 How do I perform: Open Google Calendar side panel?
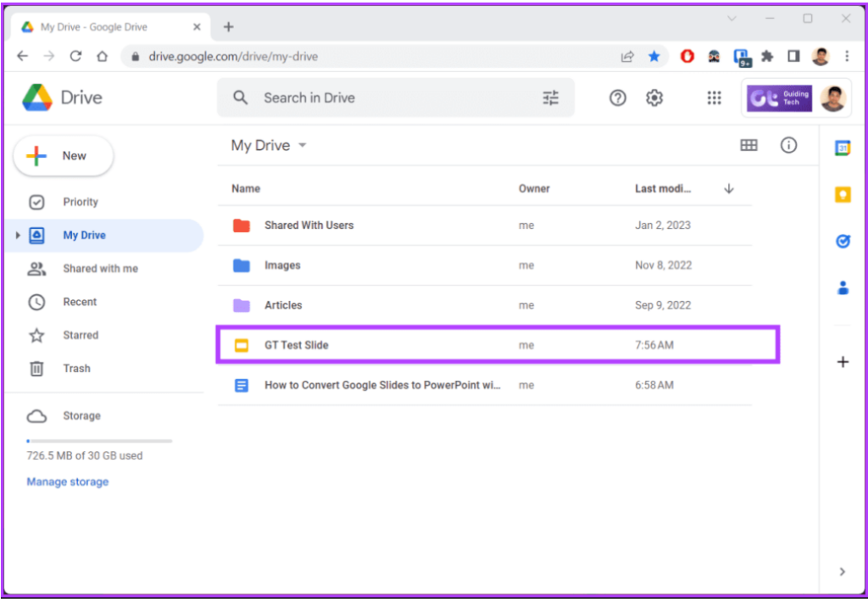coord(843,148)
